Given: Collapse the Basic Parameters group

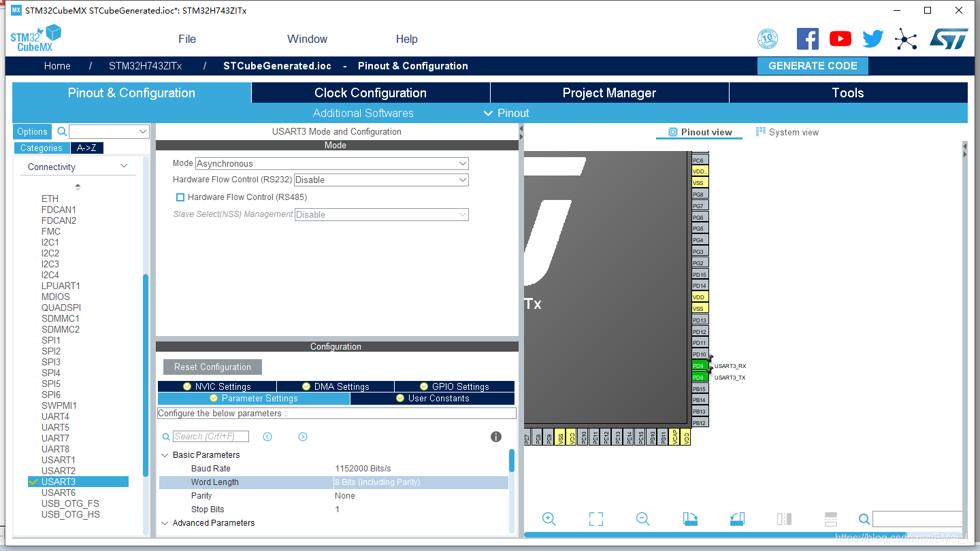Looking at the screenshot, I should [165, 455].
